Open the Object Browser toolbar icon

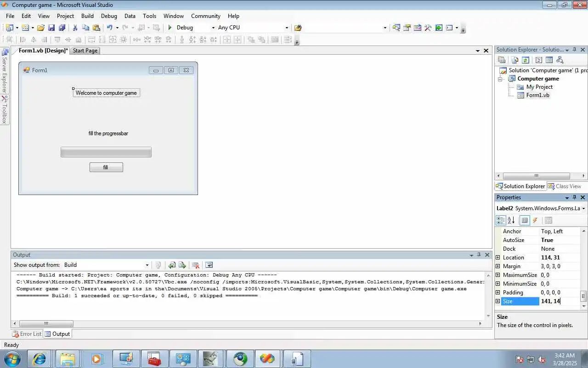tap(417, 28)
